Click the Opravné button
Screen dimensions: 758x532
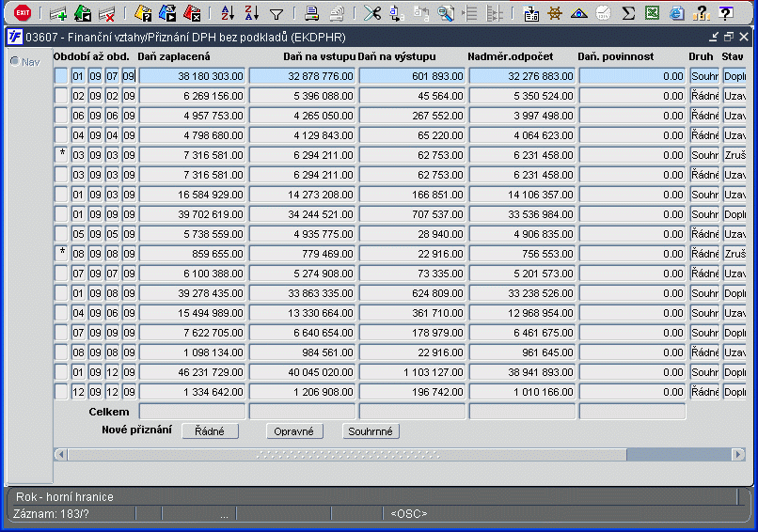[x=294, y=431]
